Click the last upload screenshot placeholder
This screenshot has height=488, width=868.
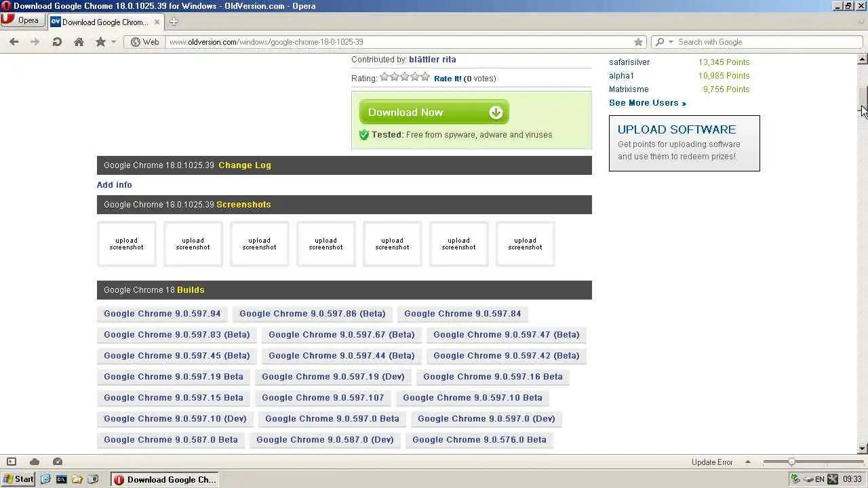click(x=525, y=244)
